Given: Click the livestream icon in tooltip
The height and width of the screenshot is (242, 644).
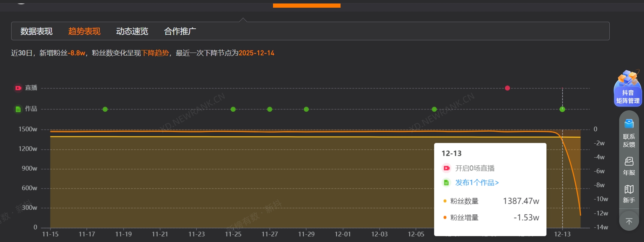Looking at the screenshot, I should coord(446,168).
